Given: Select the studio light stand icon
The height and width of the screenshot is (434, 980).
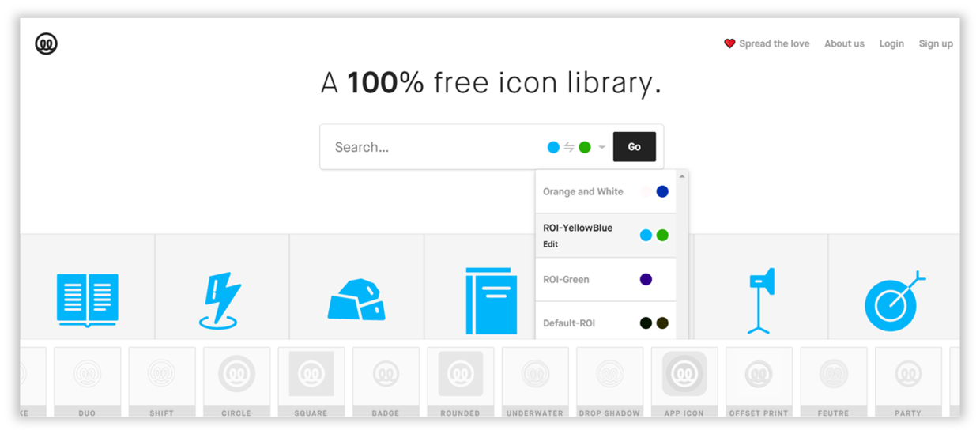Looking at the screenshot, I should point(760,301).
